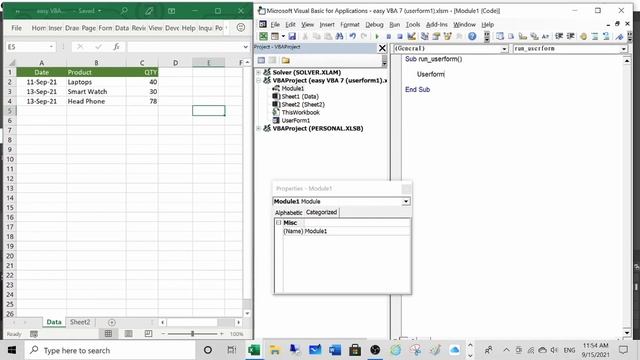Open the Insert menu in VBA editor
This screenshot has height=360, width=640.
327,24
